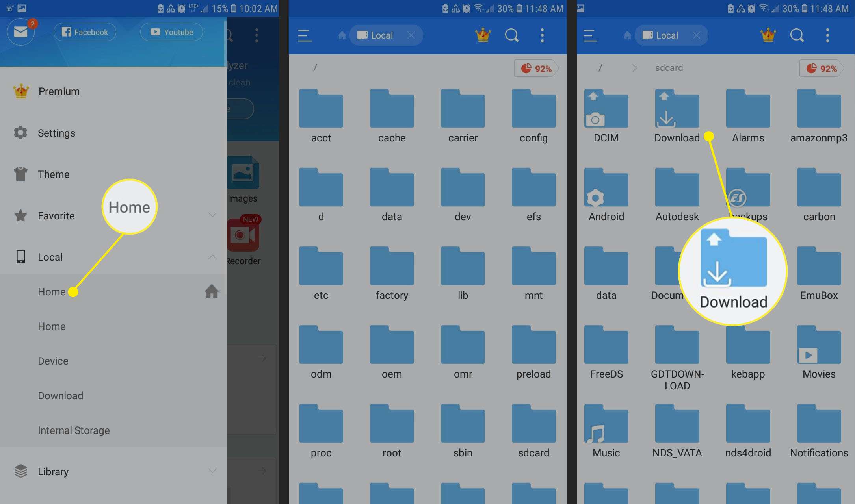Image resolution: width=855 pixels, height=504 pixels.
Task: Open the Download folder from sidebar
Action: click(60, 395)
